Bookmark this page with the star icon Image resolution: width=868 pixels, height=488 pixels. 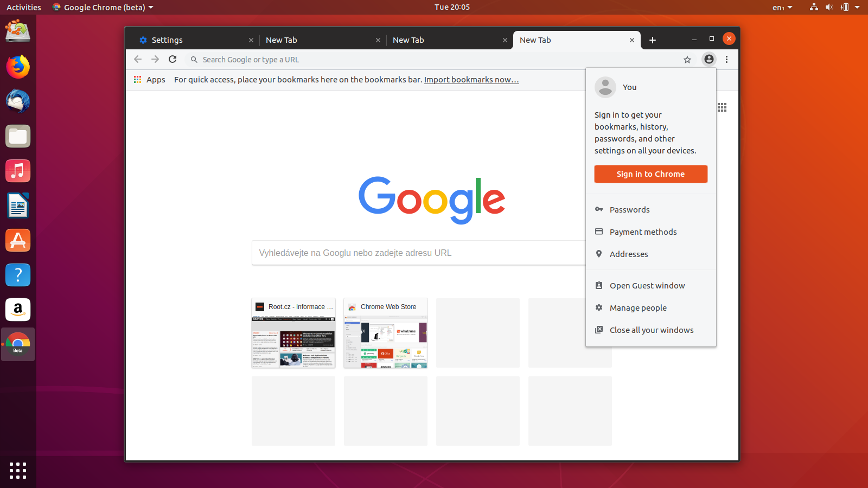pyautogui.click(x=687, y=60)
